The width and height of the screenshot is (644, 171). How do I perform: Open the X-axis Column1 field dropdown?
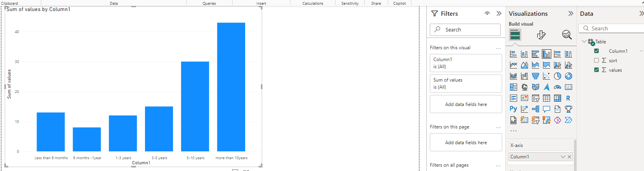pyautogui.click(x=563, y=157)
